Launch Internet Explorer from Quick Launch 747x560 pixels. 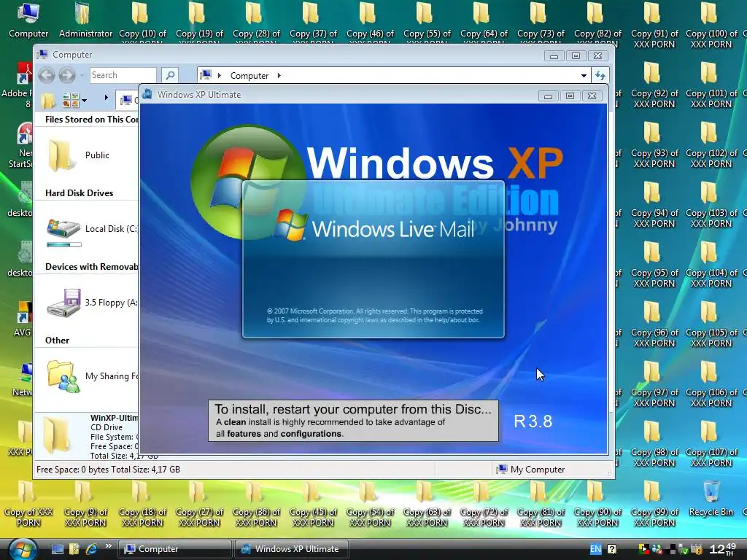pos(91,549)
